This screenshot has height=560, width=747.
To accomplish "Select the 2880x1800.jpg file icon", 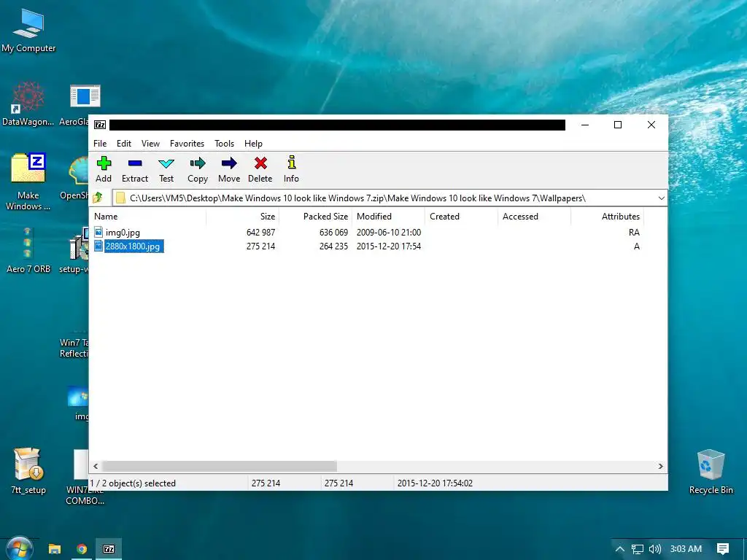I will pyautogui.click(x=98, y=246).
